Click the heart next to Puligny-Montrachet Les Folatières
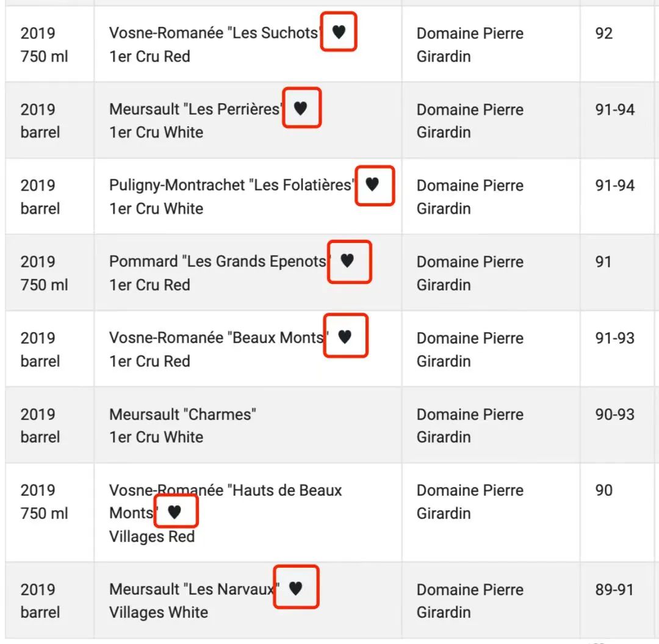 [x=372, y=184]
